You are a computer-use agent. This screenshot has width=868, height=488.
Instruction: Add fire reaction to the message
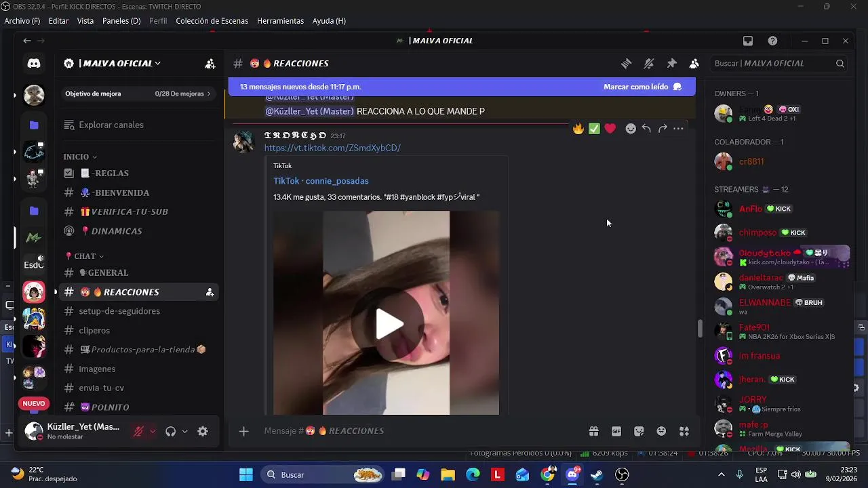click(x=578, y=129)
